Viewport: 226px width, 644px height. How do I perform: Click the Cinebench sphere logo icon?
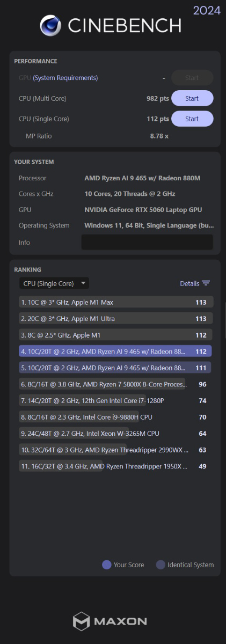click(50, 25)
